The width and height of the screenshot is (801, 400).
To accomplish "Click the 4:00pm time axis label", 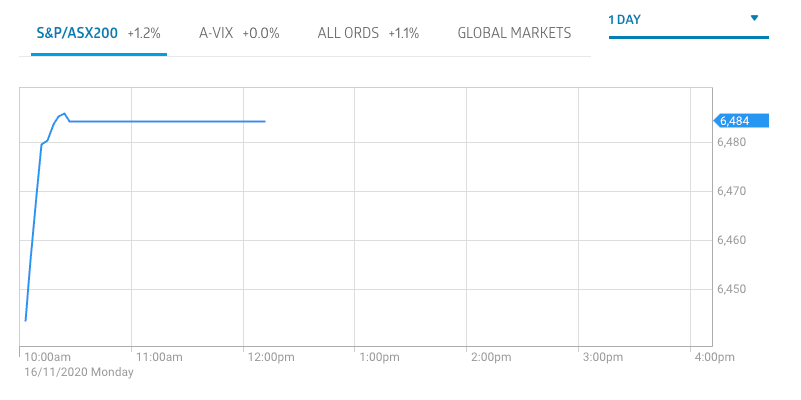I will 714,357.
